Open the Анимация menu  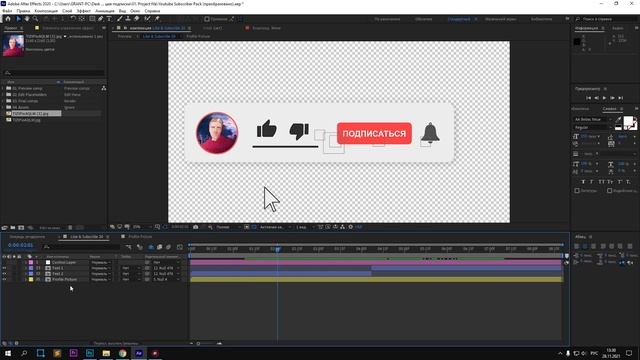105,11
